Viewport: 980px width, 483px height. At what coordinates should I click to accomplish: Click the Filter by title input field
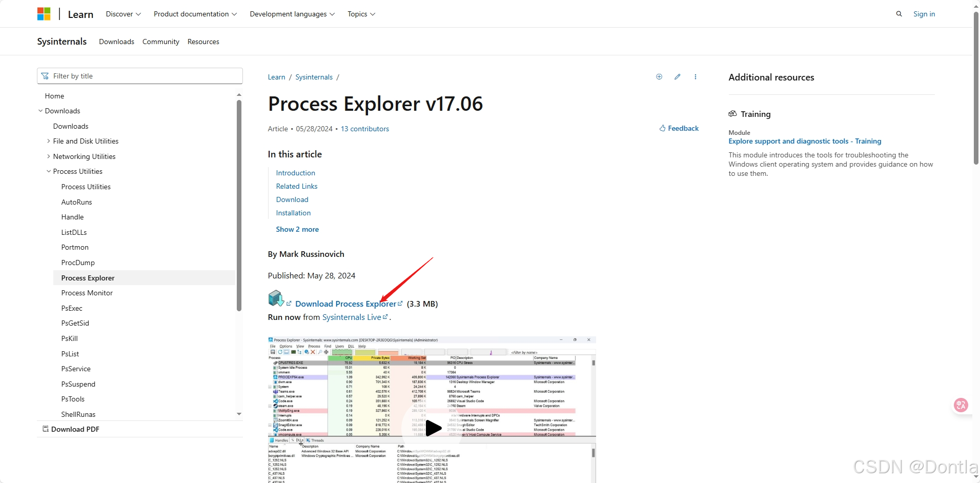pos(140,76)
